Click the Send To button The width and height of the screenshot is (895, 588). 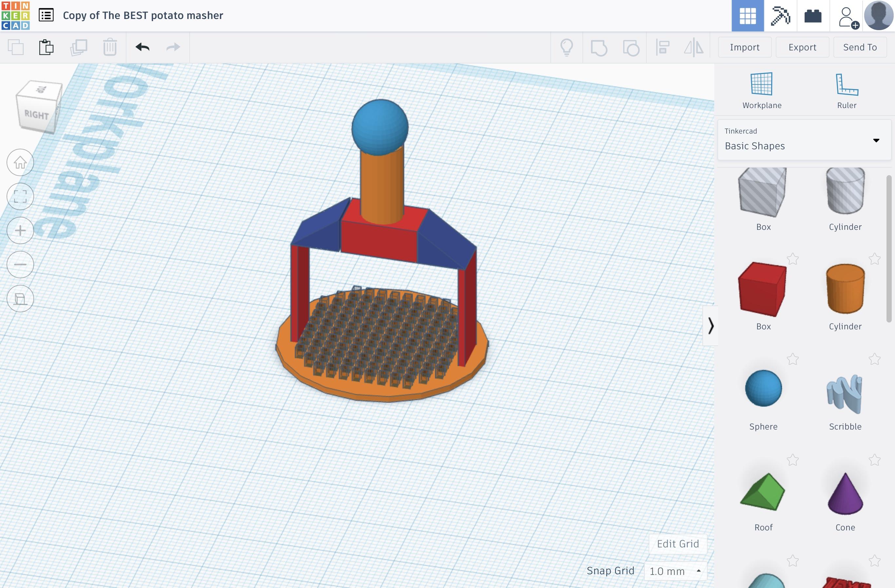(x=860, y=47)
